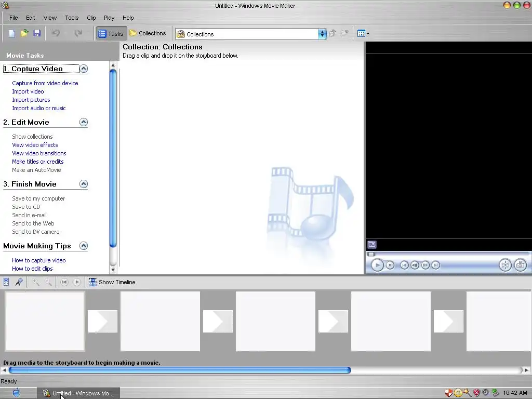Screen dimensions: 532x399
Task: Click the Rewind Storyboard button
Action: coord(64,282)
